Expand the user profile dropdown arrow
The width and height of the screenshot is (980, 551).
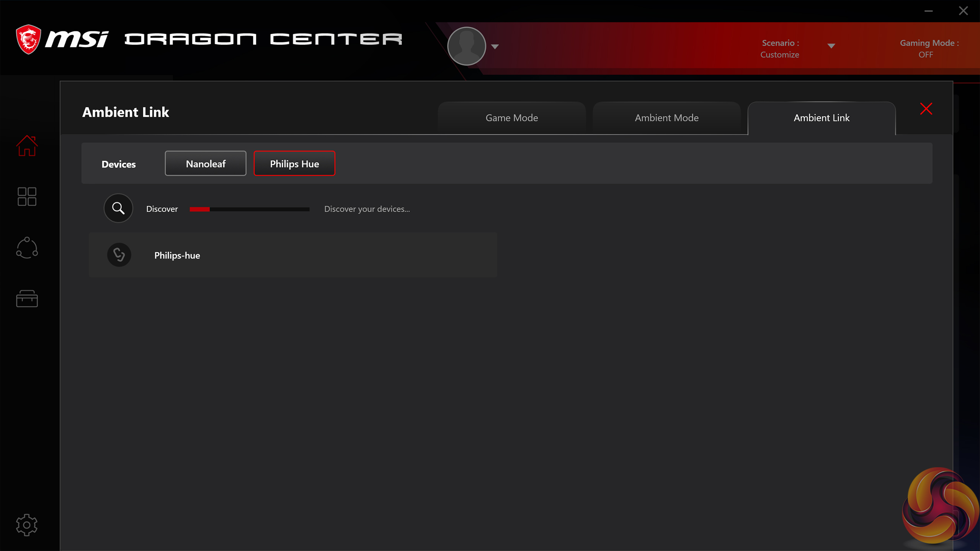[495, 47]
